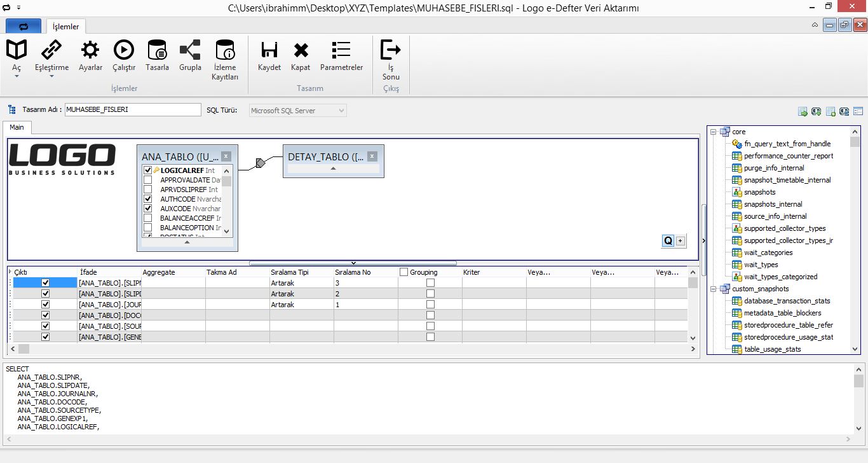Image resolution: width=868 pixels, height=463 pixels.
Task: Save the design with Kaydet
Action: click(x=269, y=50)
